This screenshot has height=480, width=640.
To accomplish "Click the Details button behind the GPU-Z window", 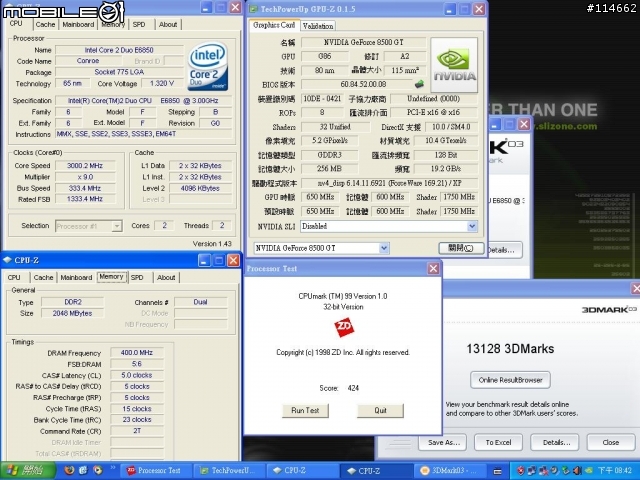I will pos(504,250).
